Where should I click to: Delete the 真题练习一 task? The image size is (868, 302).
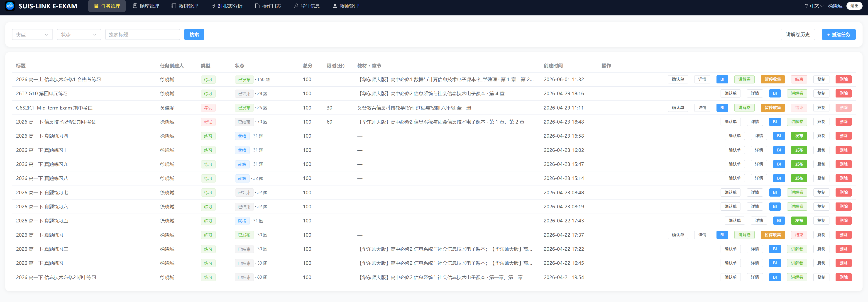pyautogui.click(x=844, y=263)
